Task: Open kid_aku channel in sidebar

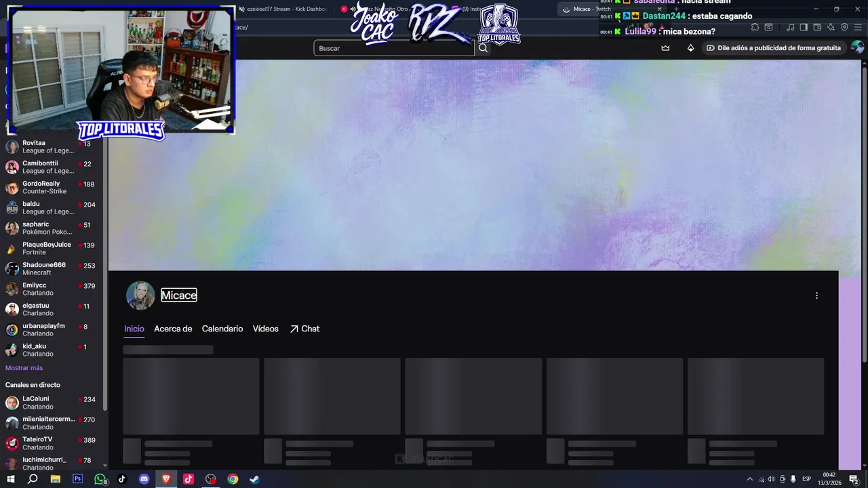Action: pyautogui.click(x=51, y=350)
